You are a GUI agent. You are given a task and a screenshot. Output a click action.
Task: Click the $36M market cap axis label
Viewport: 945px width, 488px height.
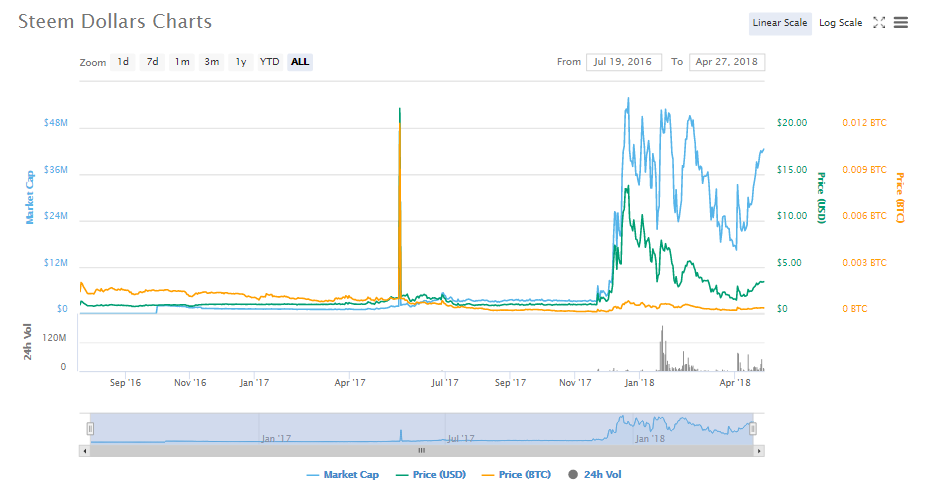point(55,170)
